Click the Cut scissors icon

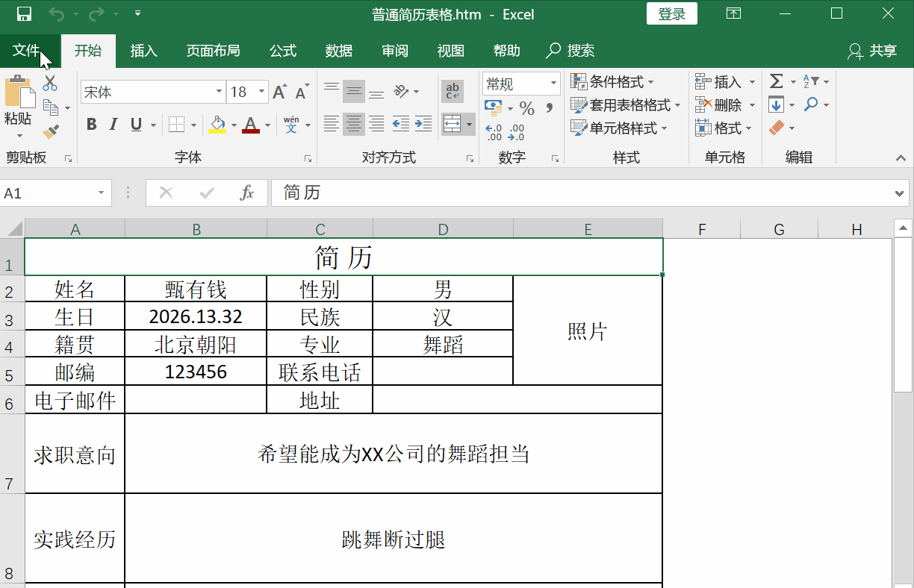tap(50, 83)
